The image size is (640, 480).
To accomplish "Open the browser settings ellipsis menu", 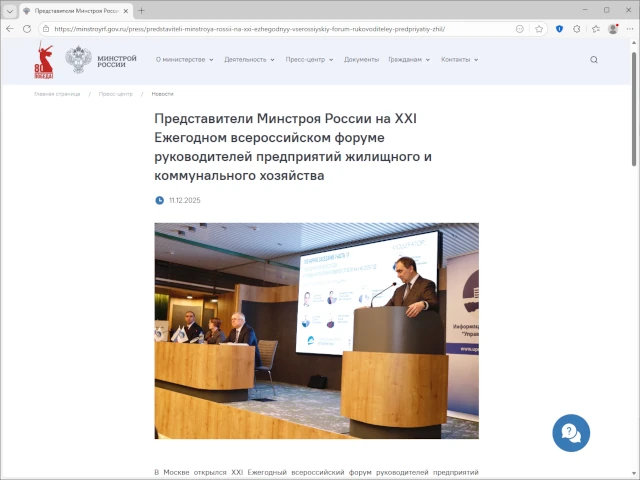I will [x=630, y=29].
